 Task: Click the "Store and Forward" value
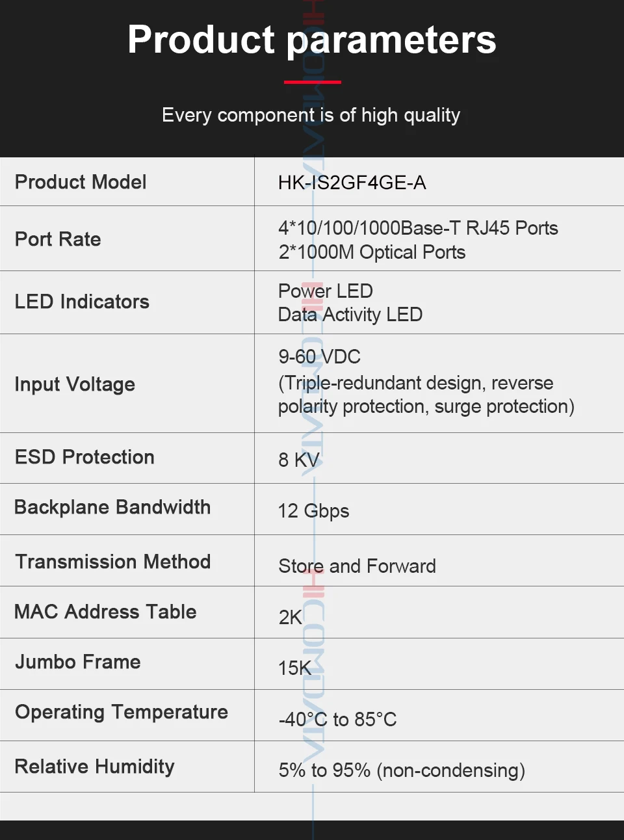tap(357, 566)
